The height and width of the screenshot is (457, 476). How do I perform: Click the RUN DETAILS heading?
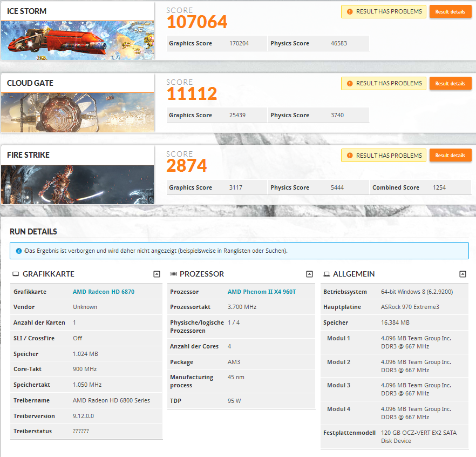(33, 232)
